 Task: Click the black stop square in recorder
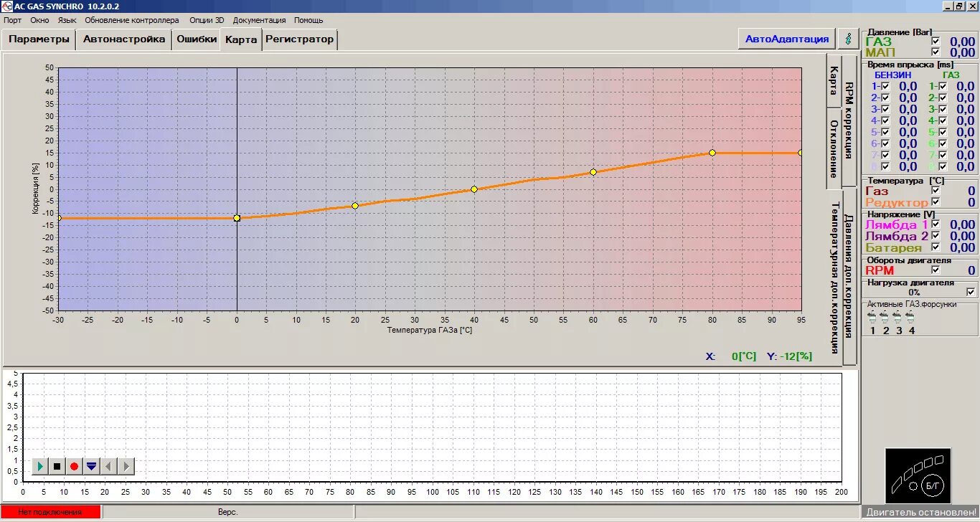pos(57,467)
